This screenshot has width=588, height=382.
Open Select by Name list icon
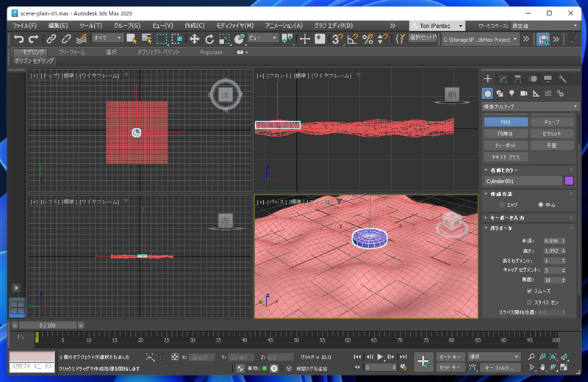click(146, 39)
